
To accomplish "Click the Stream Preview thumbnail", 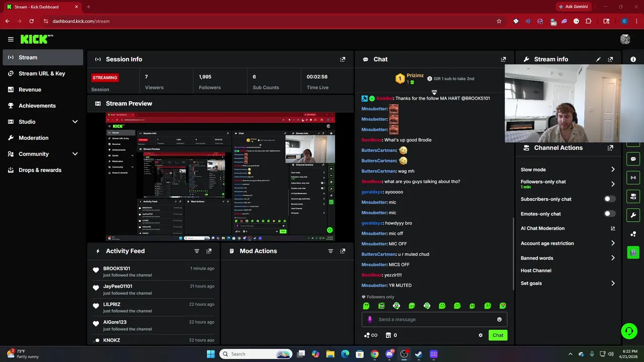I will click(x=220, y=176).
